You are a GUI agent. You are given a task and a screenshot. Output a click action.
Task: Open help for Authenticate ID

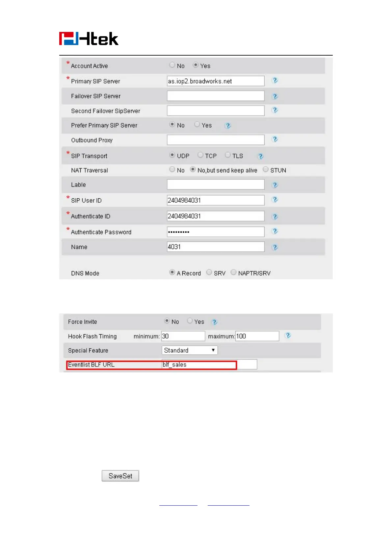(275, 216)
